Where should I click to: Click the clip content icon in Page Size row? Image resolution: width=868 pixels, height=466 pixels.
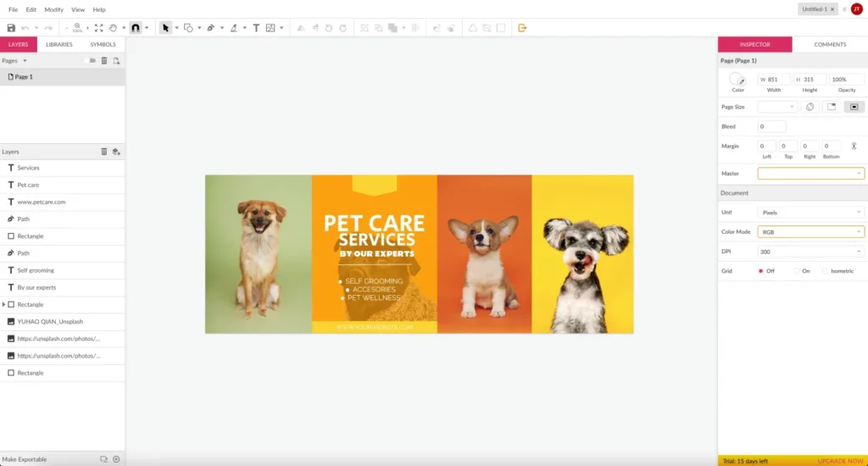(x=854, y=107)
